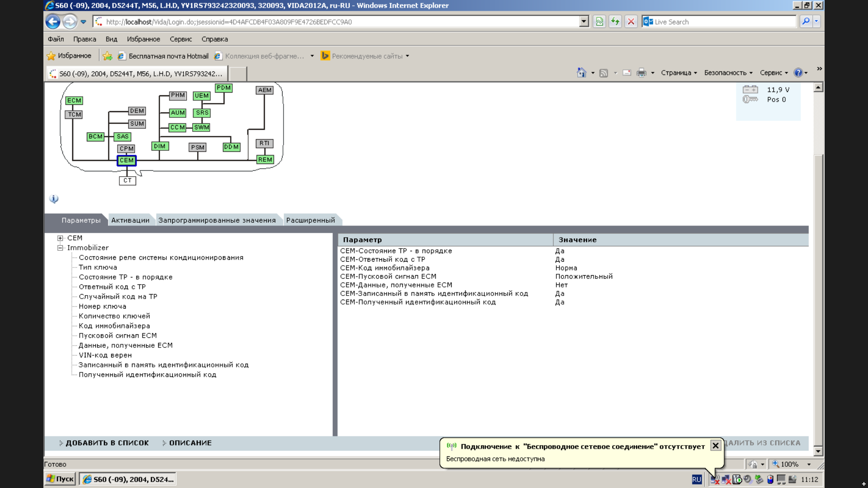868x488 pixels.
Task: Click the Home icon in command bar
Action: click(x=581, y=73)
